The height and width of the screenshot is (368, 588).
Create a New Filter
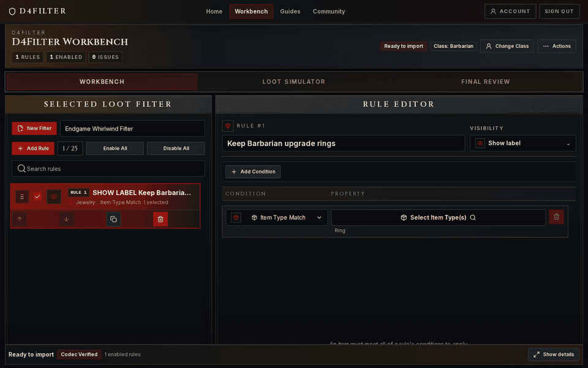pyautogui.click(x=34, y=128)
